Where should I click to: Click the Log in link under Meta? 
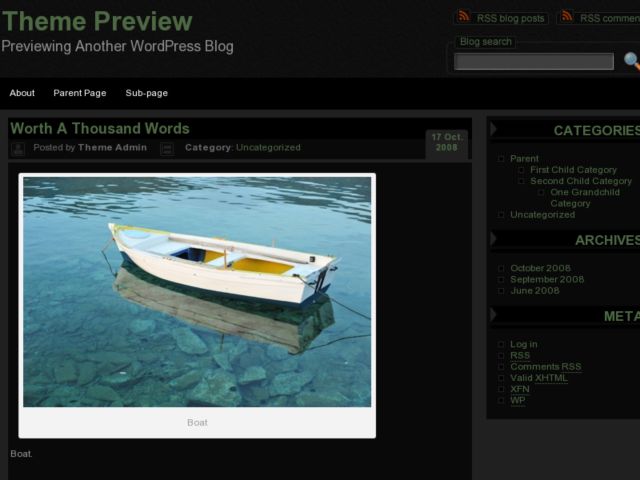(524, 344)
